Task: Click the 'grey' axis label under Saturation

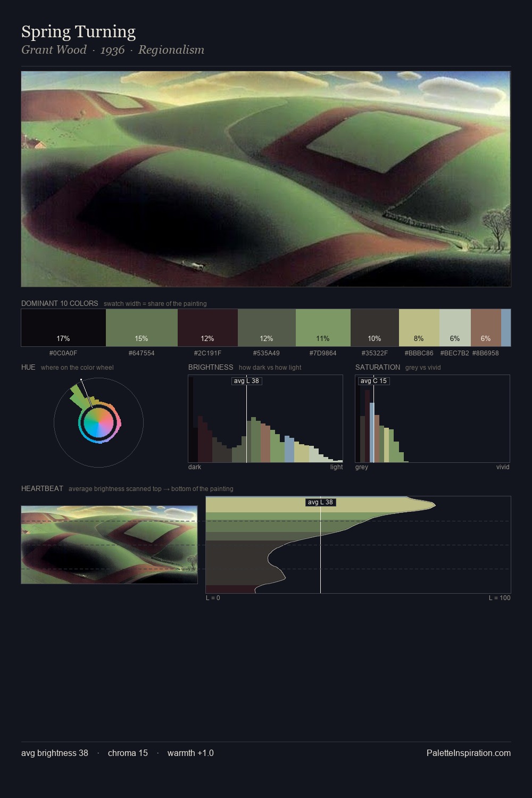Action: [362, 467]
